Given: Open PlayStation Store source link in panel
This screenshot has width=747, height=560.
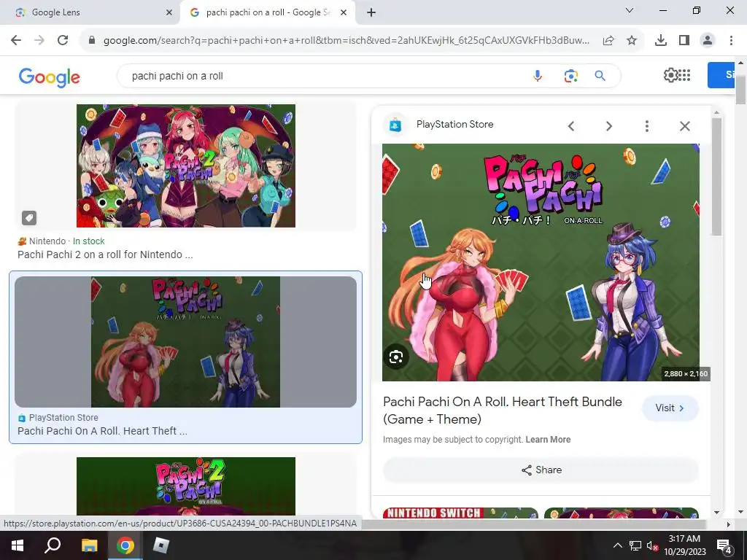Looking at the screenshot, I should tap(455, 124).
